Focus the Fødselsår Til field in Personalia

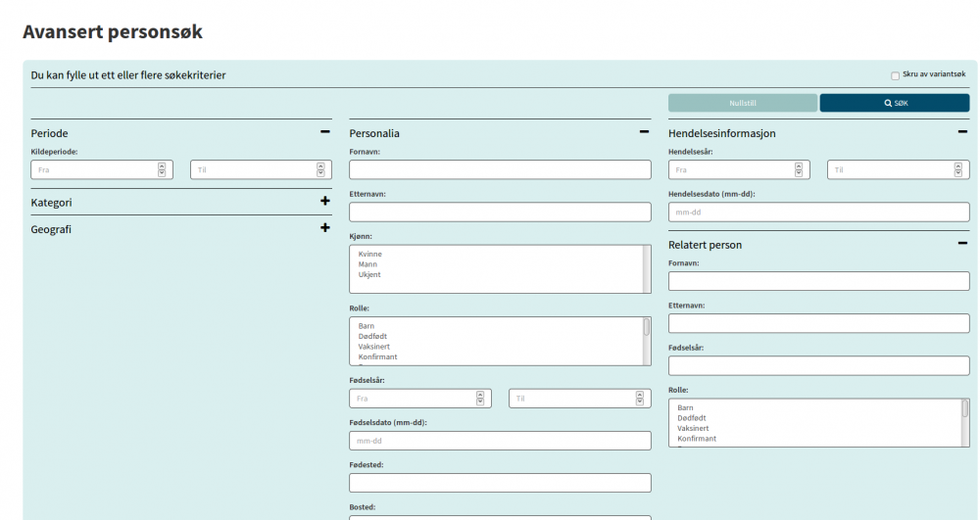coord(579,399)
